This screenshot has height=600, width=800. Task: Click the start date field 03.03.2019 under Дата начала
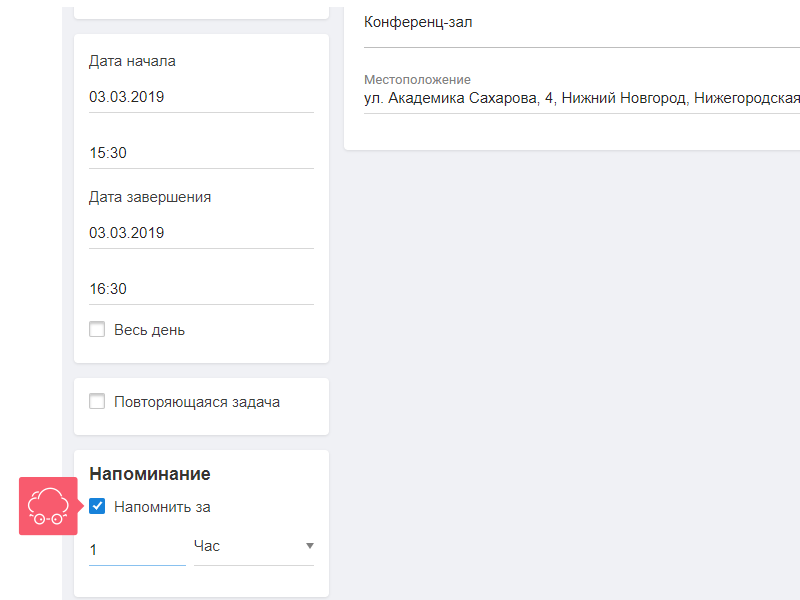[201, 97]
